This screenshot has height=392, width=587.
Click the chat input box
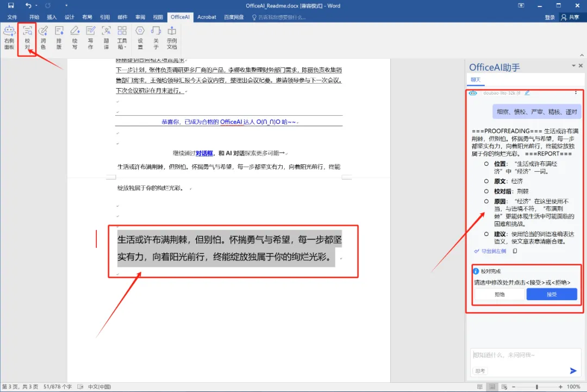(x=526, y=356)
